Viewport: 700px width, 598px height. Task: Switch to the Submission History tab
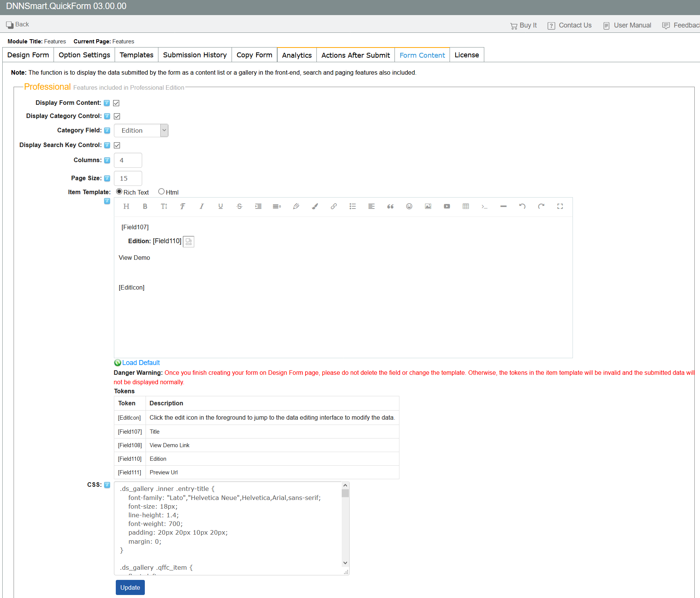(x=195, y=55)
